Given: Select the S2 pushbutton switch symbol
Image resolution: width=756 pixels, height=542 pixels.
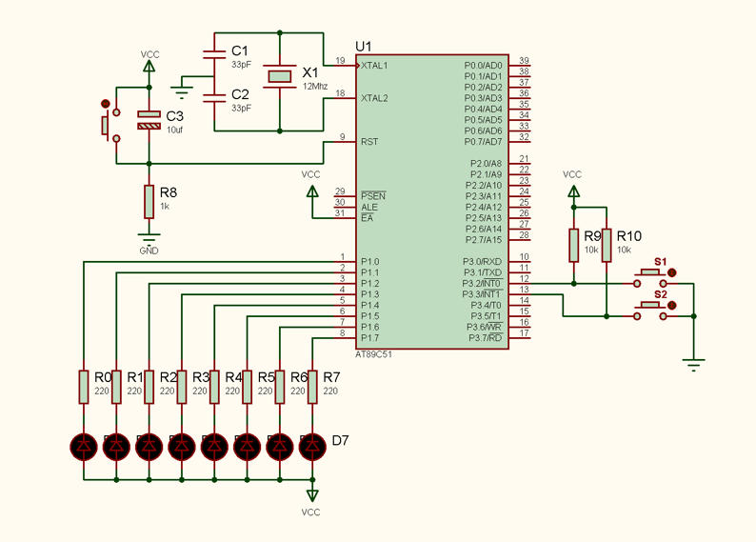Looking at the screenshot, I should pos(650,311).
